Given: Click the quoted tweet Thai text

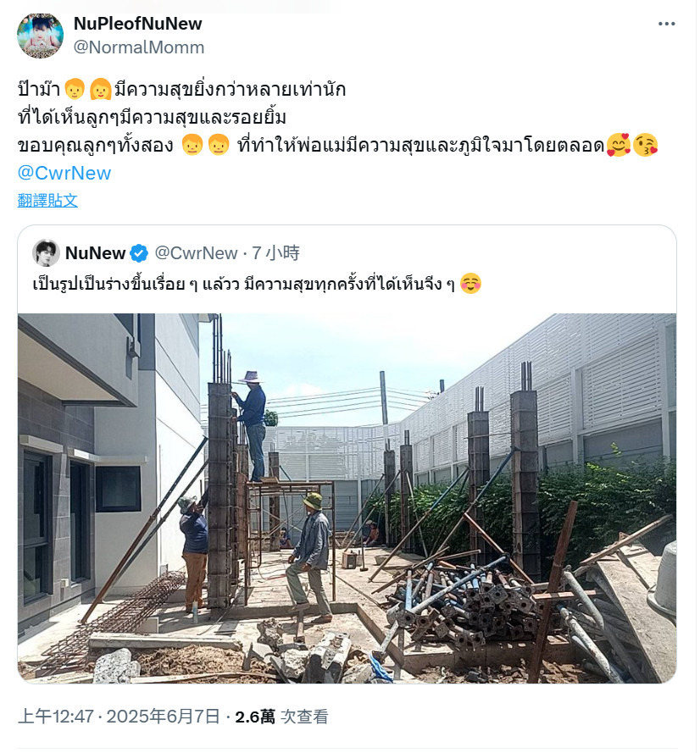Looking at the screenshot, I should (243, 284).
